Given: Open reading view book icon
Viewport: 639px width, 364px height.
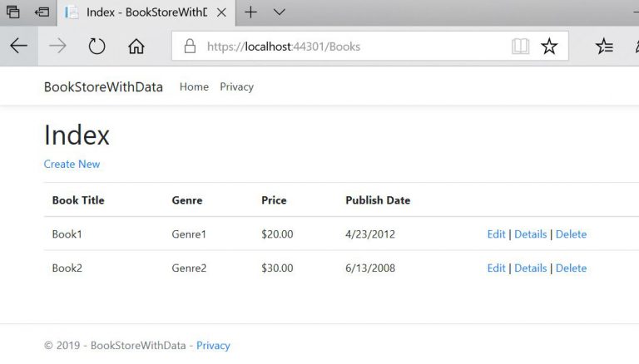Looking at the screenshot, I should [x=521, y=47].
